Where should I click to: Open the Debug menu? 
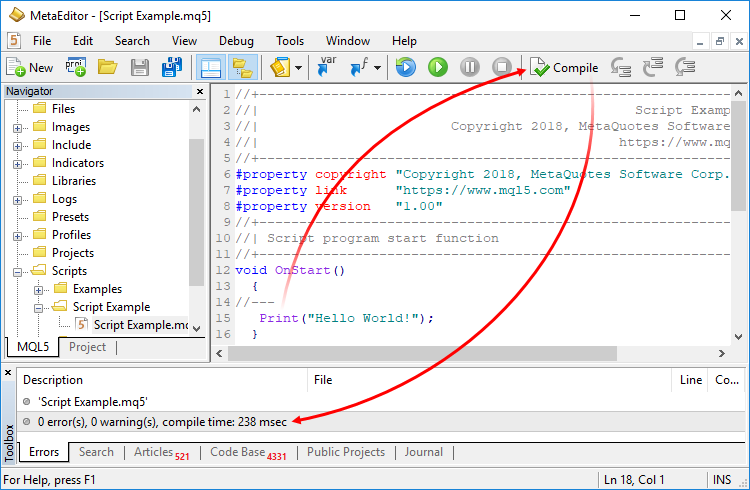(x=236, y=41)
